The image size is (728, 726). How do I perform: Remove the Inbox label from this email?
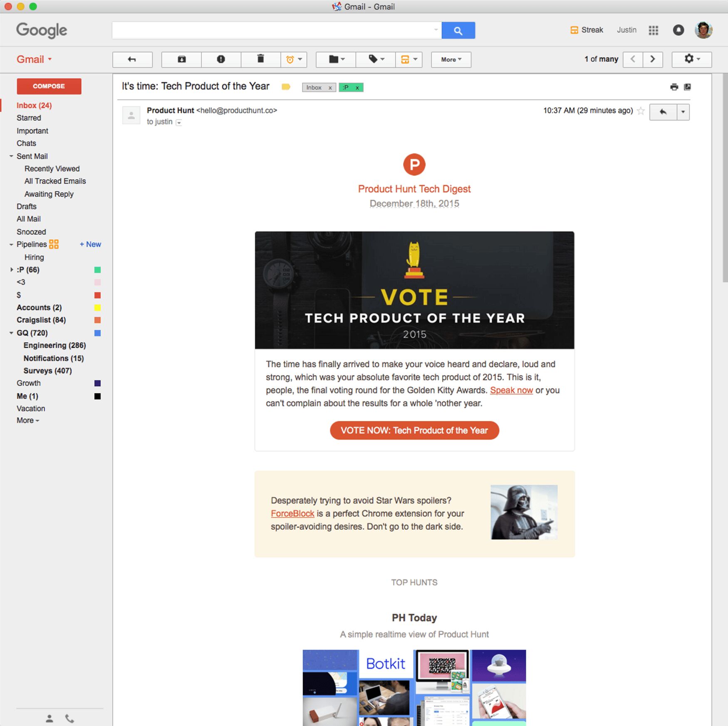tap(330, 88)
